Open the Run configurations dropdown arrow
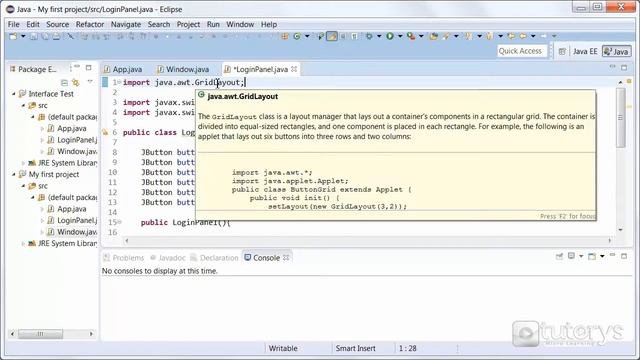This screenshot has height=360, width=640. (400, 36)
